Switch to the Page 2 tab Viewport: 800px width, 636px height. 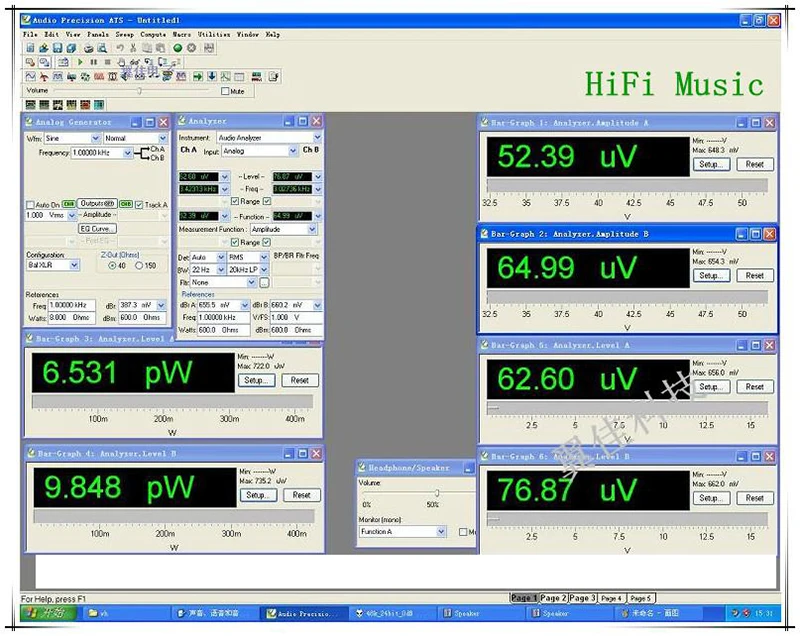553,598
